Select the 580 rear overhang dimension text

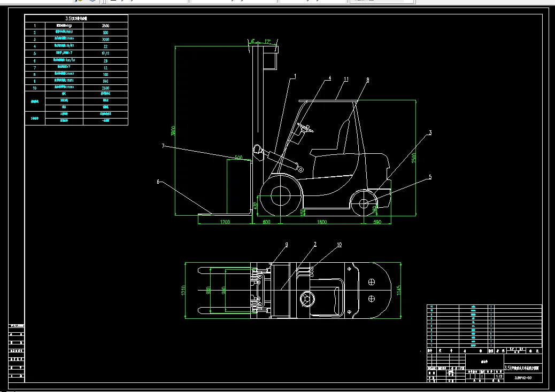tap(377, 222)
